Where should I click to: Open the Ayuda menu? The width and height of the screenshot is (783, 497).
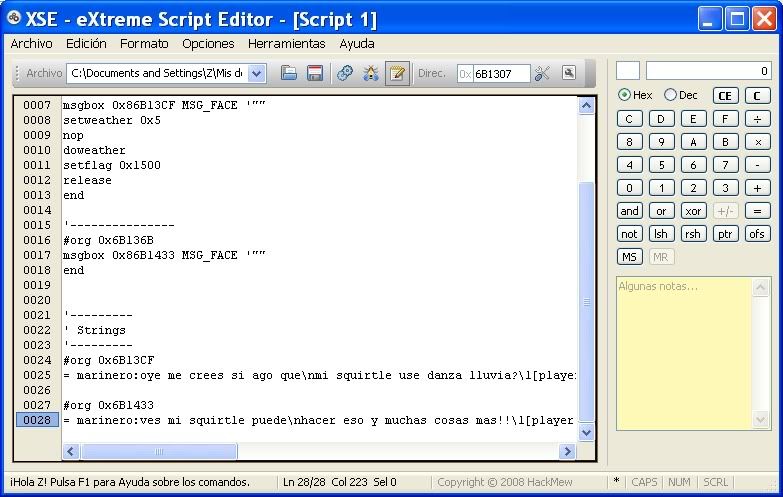[357, 44]
